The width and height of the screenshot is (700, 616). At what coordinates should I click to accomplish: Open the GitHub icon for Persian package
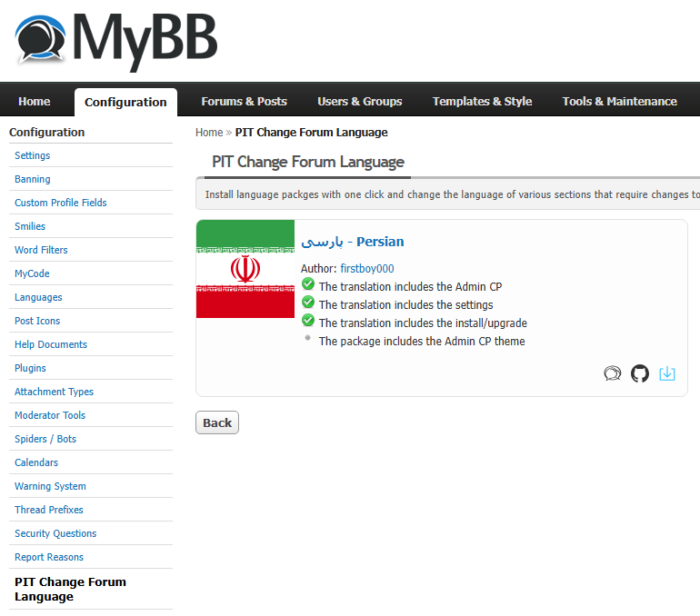click(x=640, y=373)
